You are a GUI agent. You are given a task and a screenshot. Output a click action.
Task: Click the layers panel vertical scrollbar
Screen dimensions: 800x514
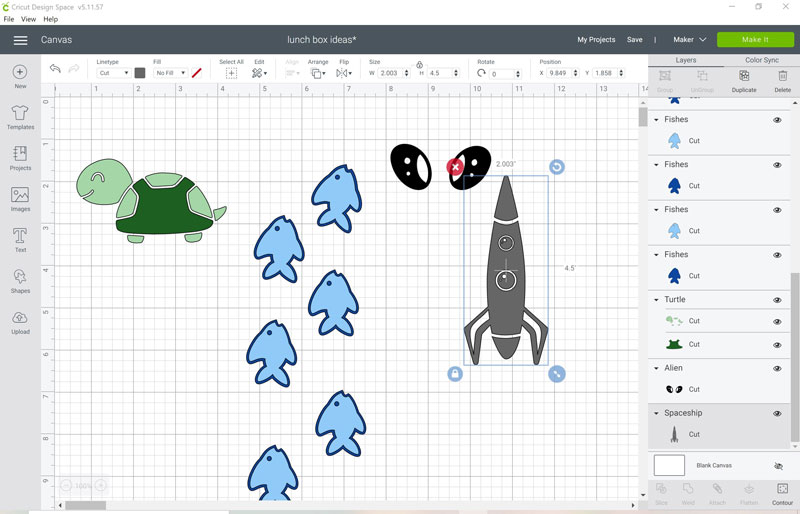794,357
